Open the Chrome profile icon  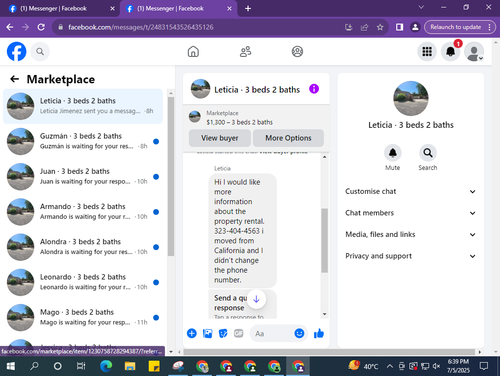click(x=415, y=27)
